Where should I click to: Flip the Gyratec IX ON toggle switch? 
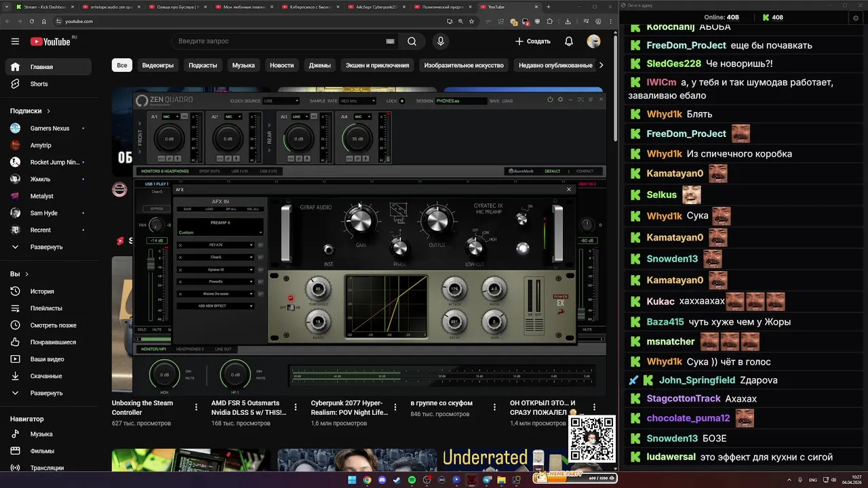[521, 218]
